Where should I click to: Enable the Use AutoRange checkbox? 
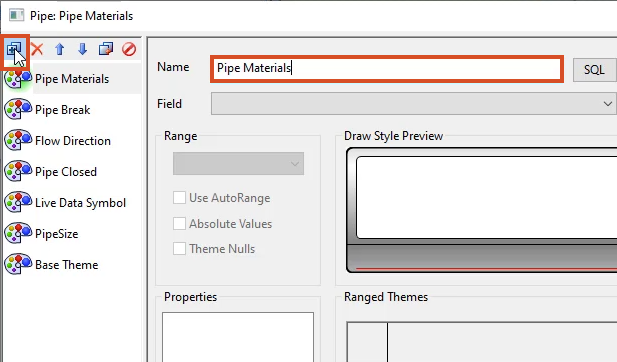(x=179, y=198)
